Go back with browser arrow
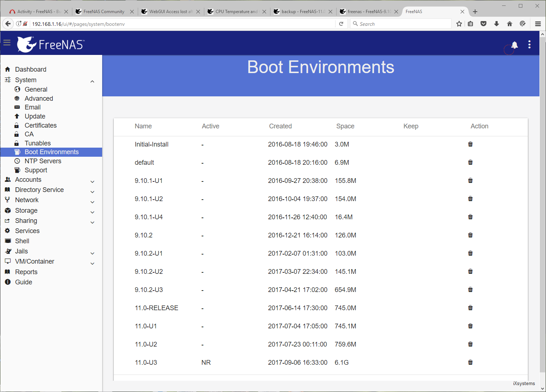Viewport: 546px width, 392px height. click(x=8, y=24)
